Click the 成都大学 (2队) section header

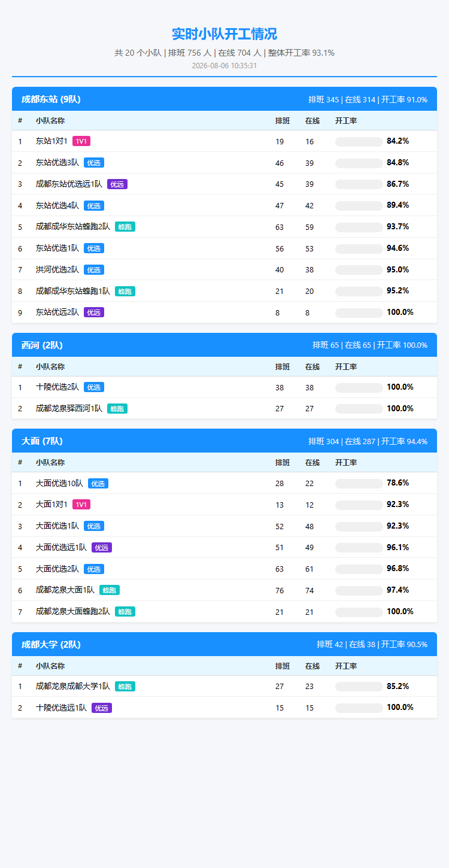224,644
